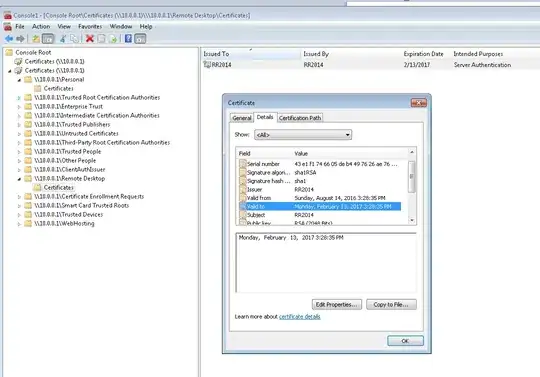Open the Show field filter dropdown
The width and height of the screenshot is (540, 377).
[303, 135]
